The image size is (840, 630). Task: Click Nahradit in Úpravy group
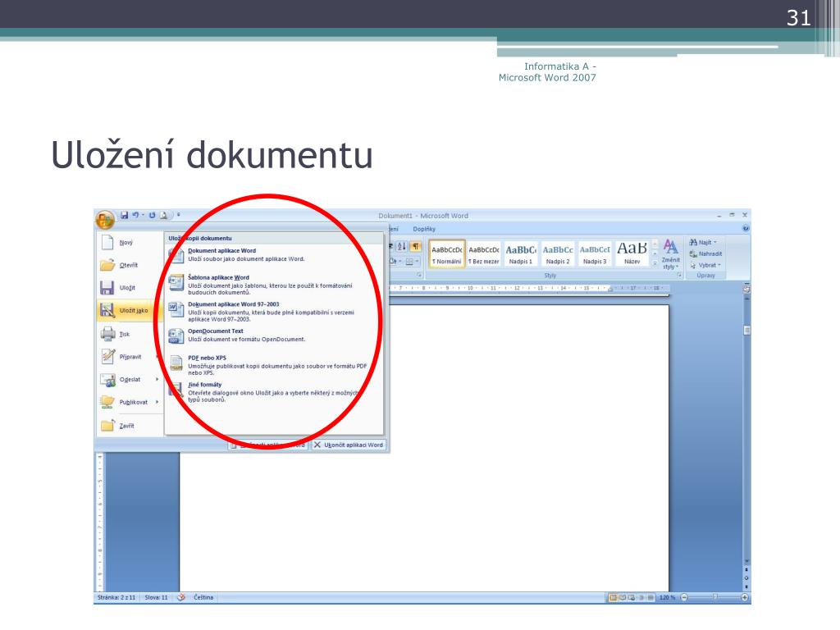pos(706,254)
